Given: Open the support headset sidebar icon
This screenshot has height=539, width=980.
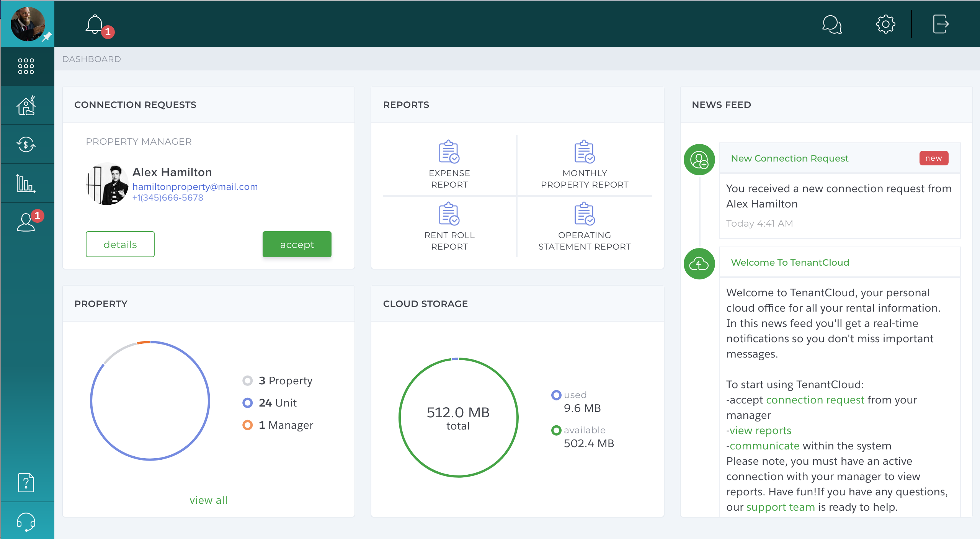Looking at the screenshot, I should tap(26, 522).
